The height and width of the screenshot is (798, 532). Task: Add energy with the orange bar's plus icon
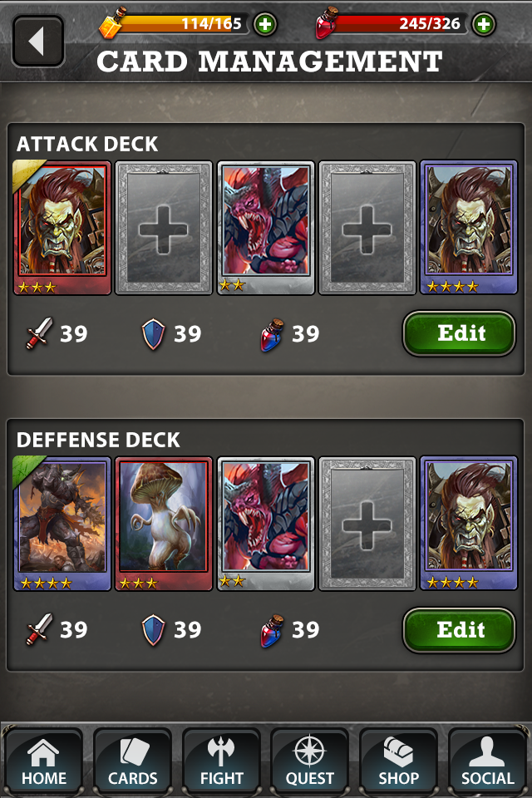pyautogui.click(x=264, y=24)
